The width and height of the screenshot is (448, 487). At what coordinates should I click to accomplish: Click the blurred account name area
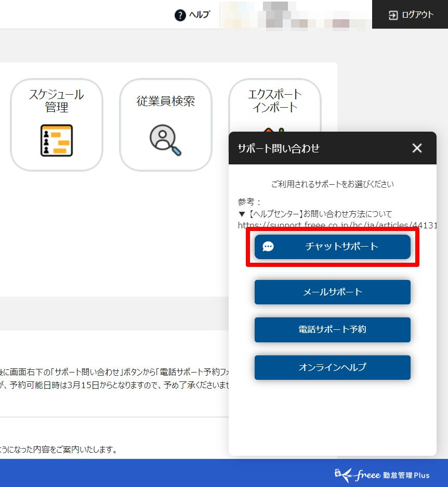click(x=296, y=15)
